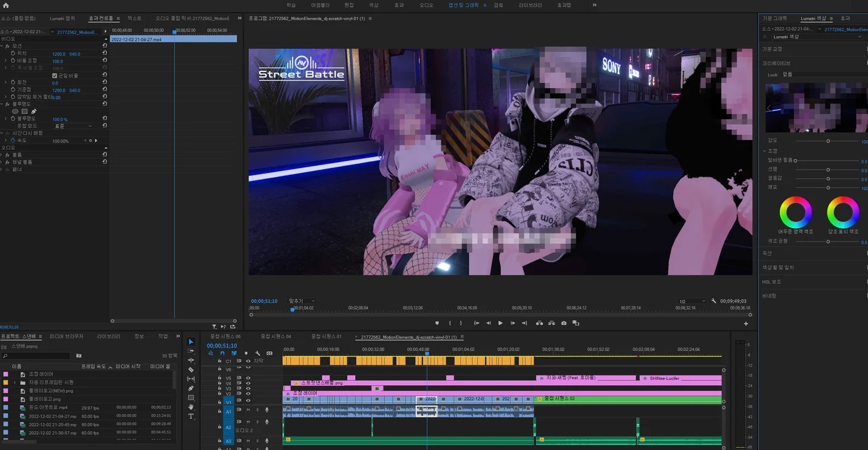868x450 pixels.
Task: Click the Extract button
Action: (x=552, y=323)
